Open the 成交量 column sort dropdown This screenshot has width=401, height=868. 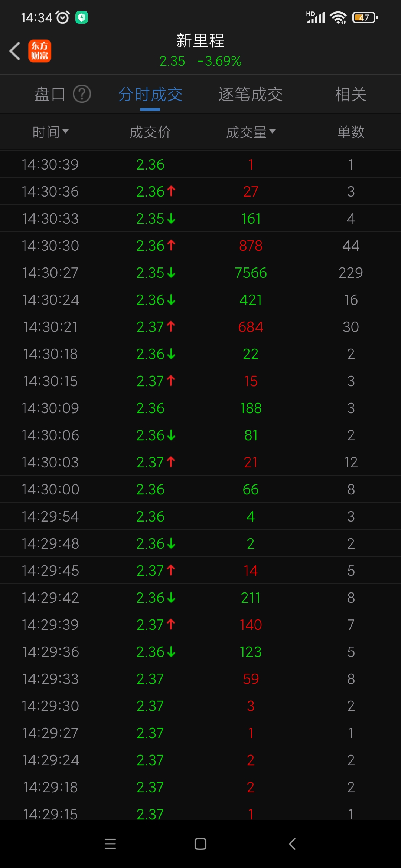point(251,132)
